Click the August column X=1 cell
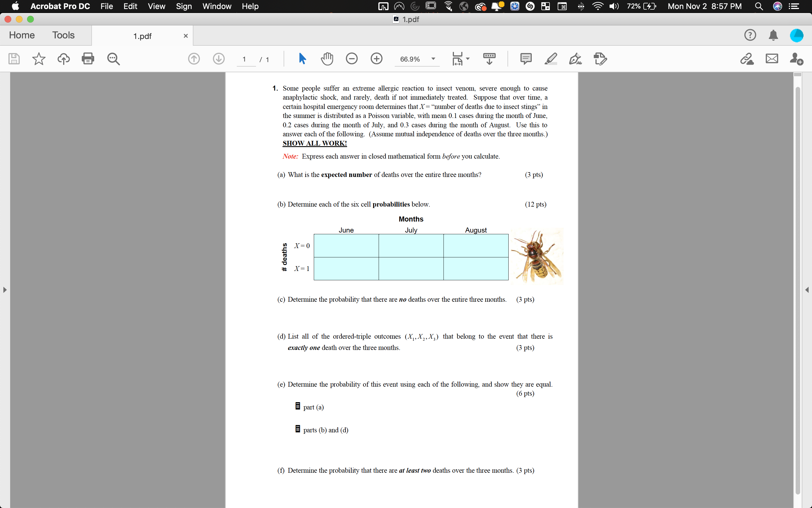This screenshot has width=812, height=508. point(476,268)
